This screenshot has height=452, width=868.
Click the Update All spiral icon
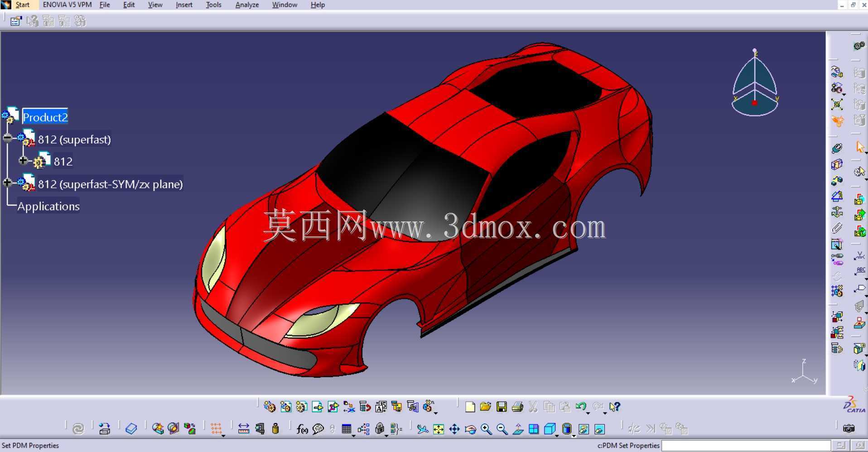(x=78, y=429)
